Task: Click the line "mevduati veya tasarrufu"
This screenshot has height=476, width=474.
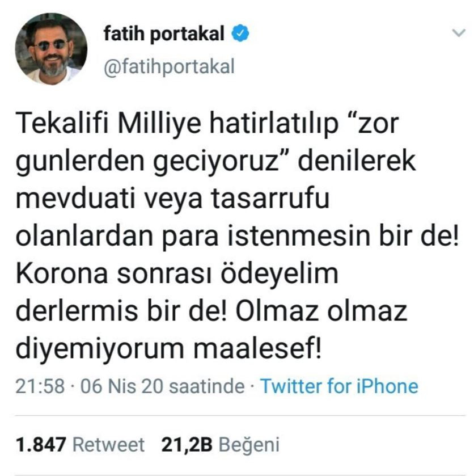Action: 172,199
